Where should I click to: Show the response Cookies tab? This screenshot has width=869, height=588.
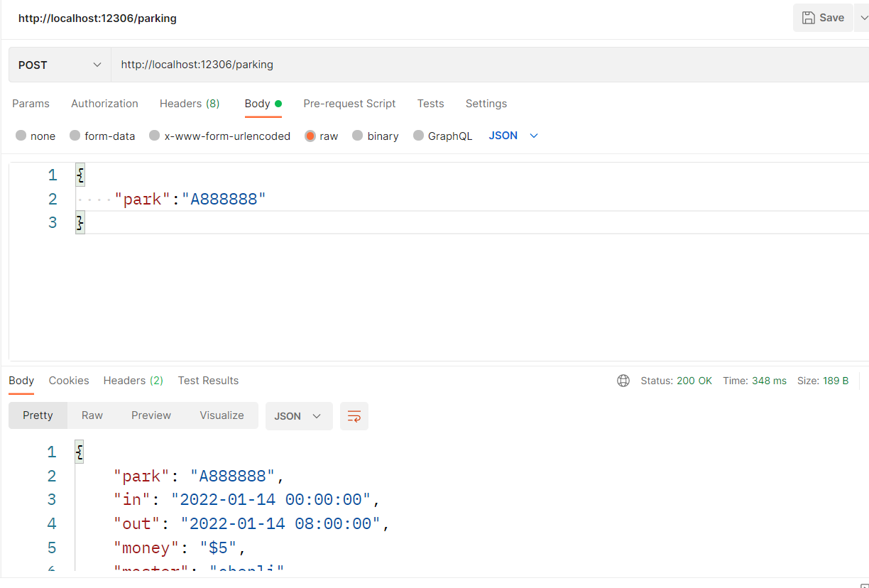coord(69,381)
